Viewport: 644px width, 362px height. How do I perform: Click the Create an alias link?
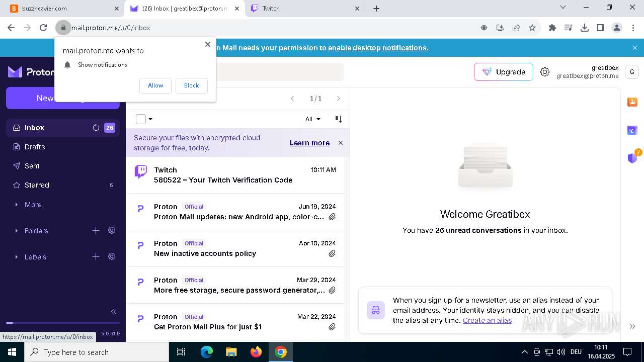pos(487,320)
